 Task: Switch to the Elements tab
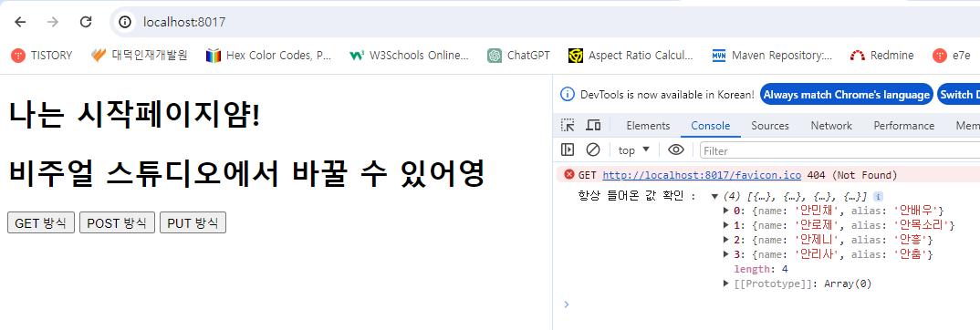(x=648, y=126)
